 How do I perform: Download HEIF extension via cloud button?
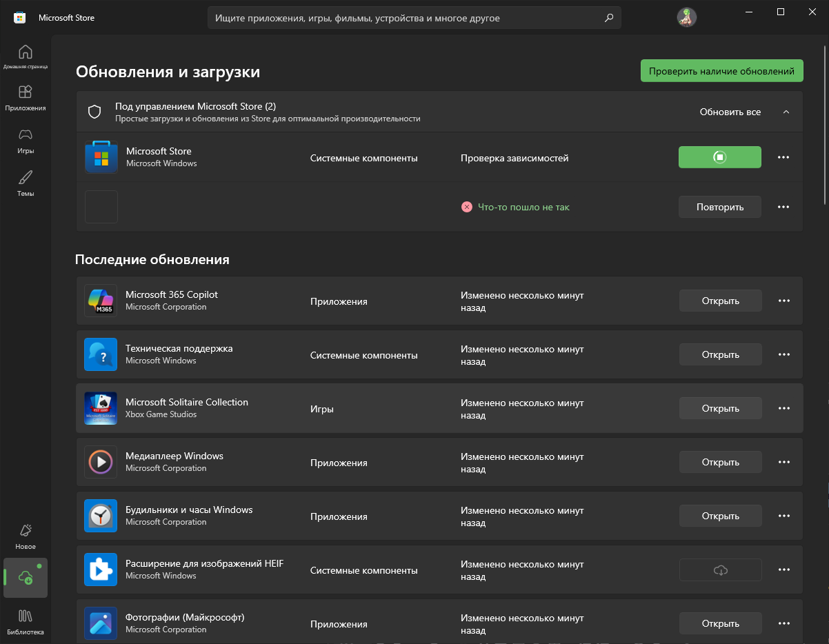(x=721, y=570)
